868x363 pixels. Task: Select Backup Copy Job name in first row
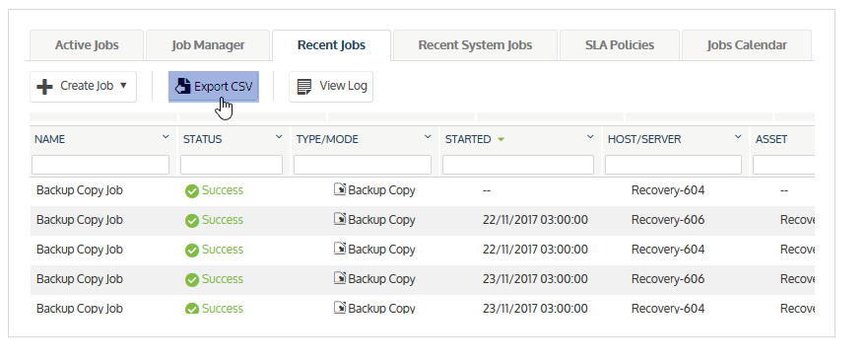[x=80, y=190]
